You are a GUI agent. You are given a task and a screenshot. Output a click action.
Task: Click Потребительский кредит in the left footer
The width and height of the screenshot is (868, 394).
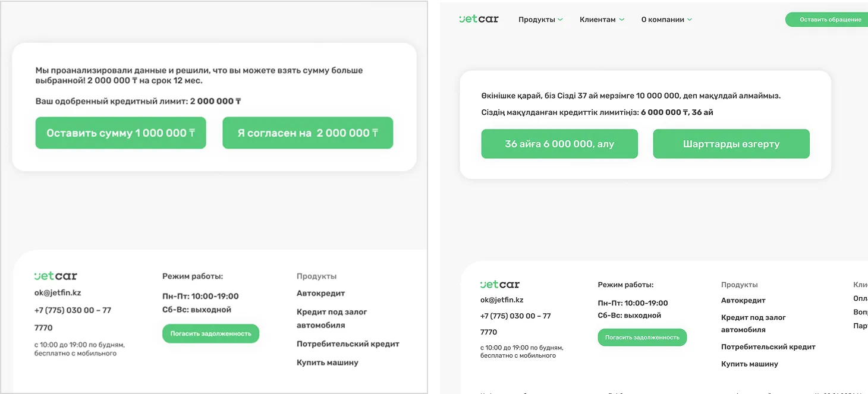click(x=348, y=343)
